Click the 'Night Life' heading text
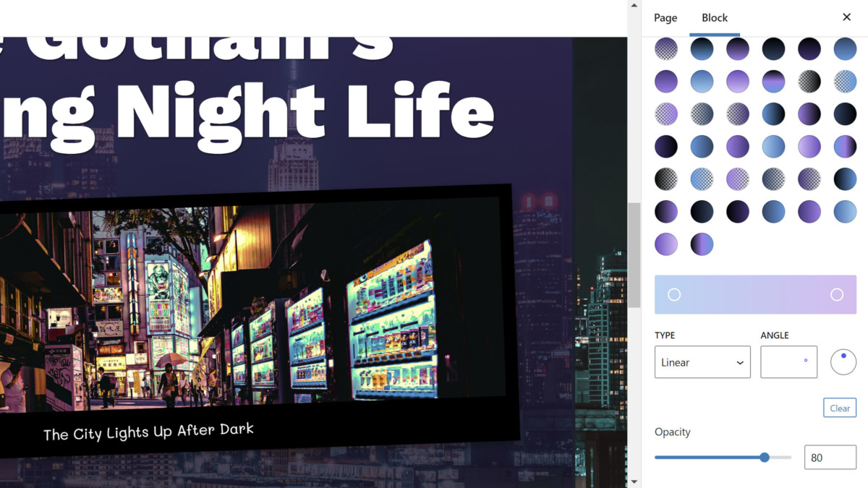Image resolution: width=868 pixels, height=488 pixels. [304, 108]
